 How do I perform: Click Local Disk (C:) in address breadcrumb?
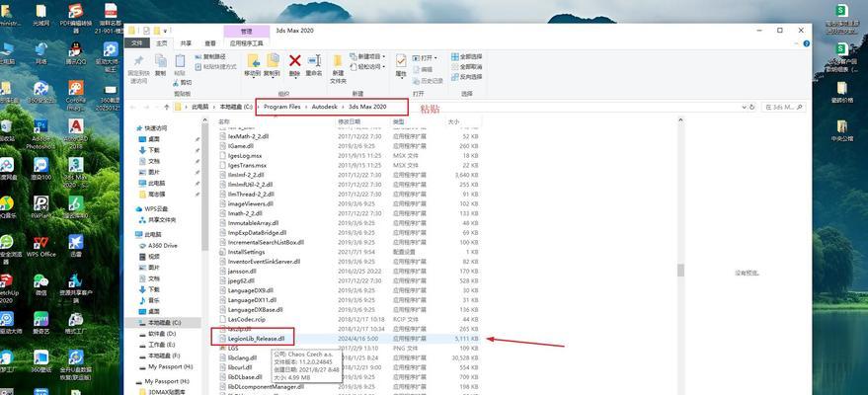tap(236, 107)
